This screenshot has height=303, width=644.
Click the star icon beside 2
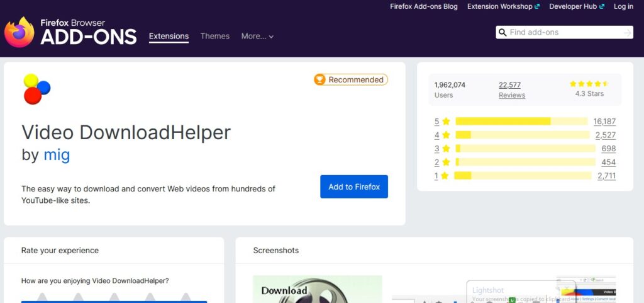(x=446, y=162)
